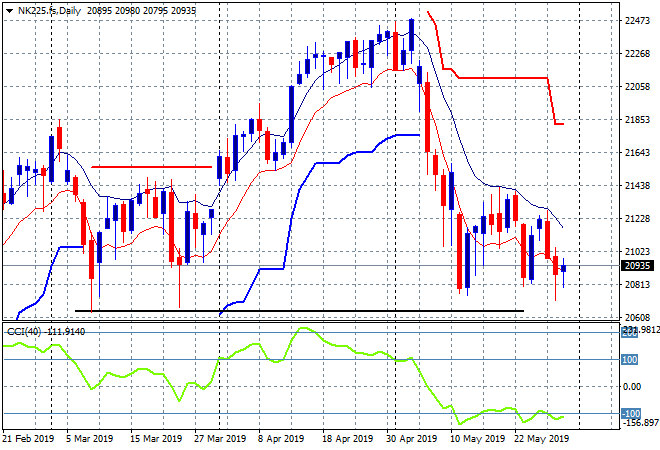Click the 20608 price axis label
The width and height of the screenshot is (660, 450).
click(637, 318)
